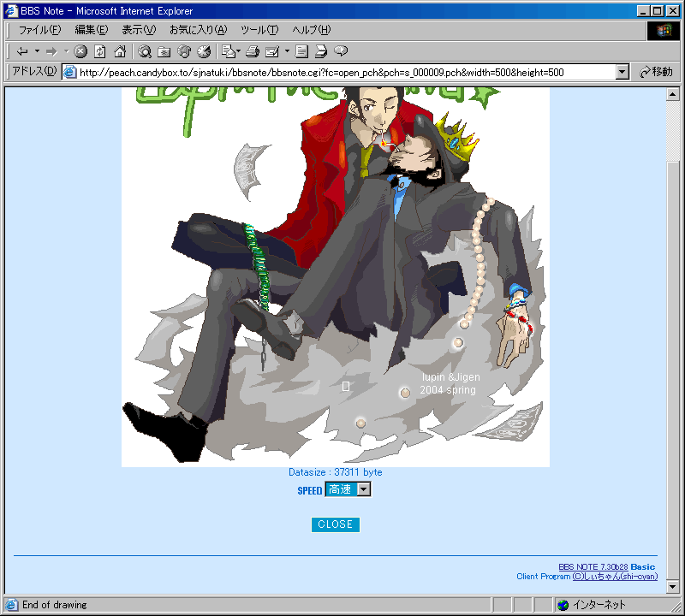Image resolution: width=685 pixels, height=616 pixels.
Task: Click the 'End of drawing' status text
Action: [x=55, y=605]
